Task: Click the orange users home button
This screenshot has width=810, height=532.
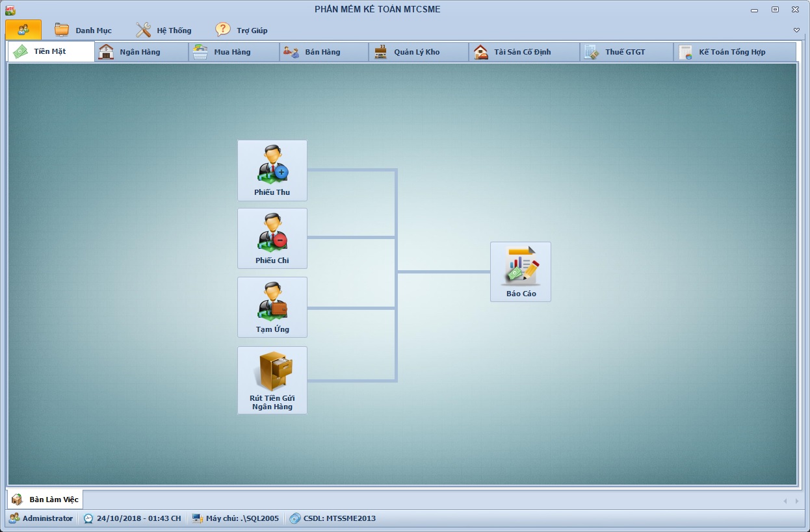Action: pyautogui.click(x=23, y=30)
